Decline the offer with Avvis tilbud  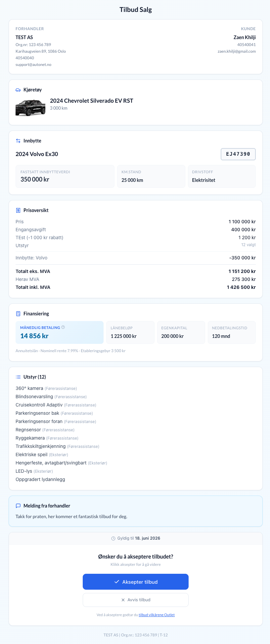coord(136,600)
